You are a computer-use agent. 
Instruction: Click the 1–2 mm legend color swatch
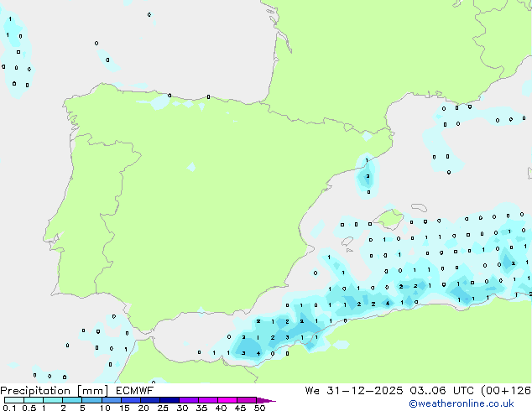click(53, 400)
